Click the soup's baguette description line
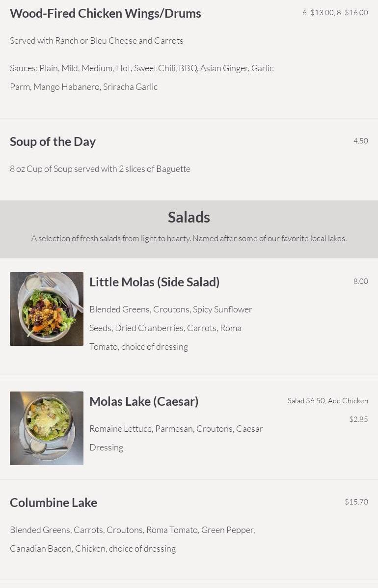Screen dimensions: 378x588 click(100, 169)
